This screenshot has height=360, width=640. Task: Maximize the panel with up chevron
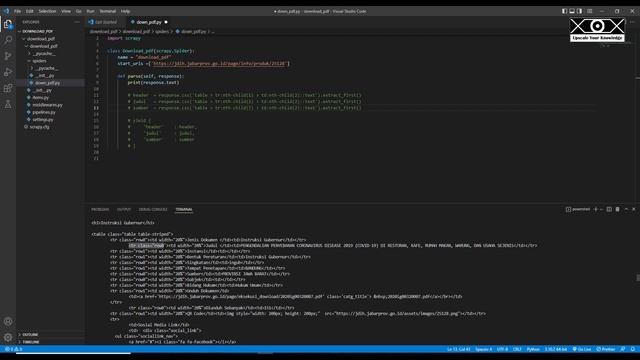click(626, 209)
